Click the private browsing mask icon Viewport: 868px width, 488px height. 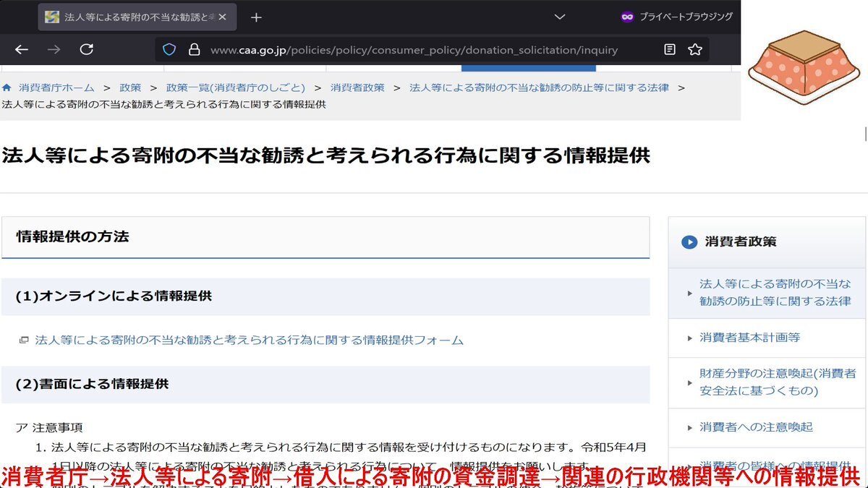pos(627,16)
